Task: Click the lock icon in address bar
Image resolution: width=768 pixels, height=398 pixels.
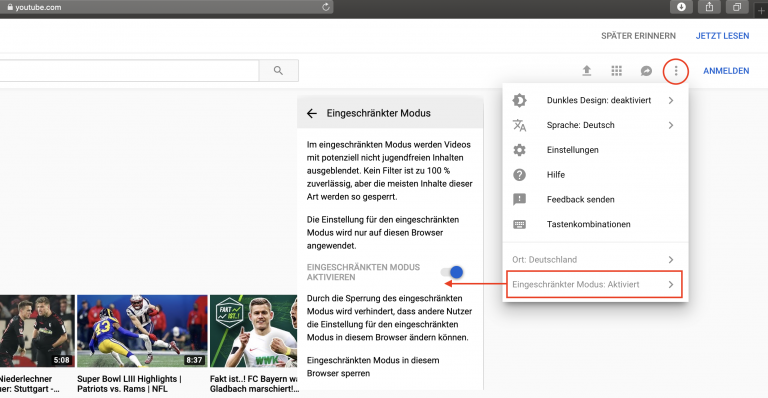Action: (x=10, y=7)
